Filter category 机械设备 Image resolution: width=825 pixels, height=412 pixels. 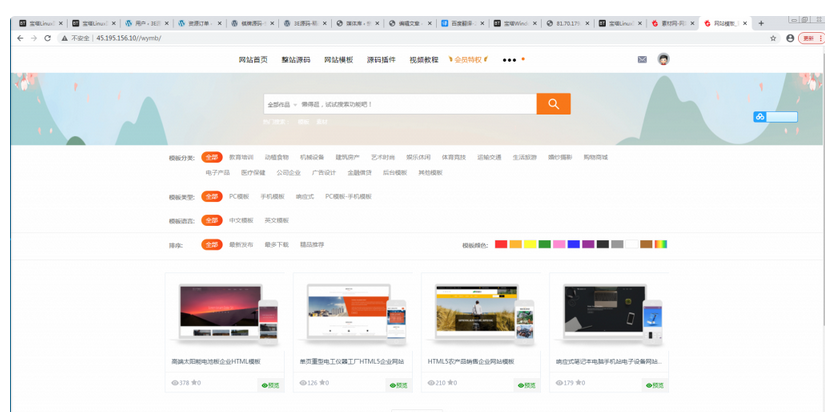click(312, 157)
